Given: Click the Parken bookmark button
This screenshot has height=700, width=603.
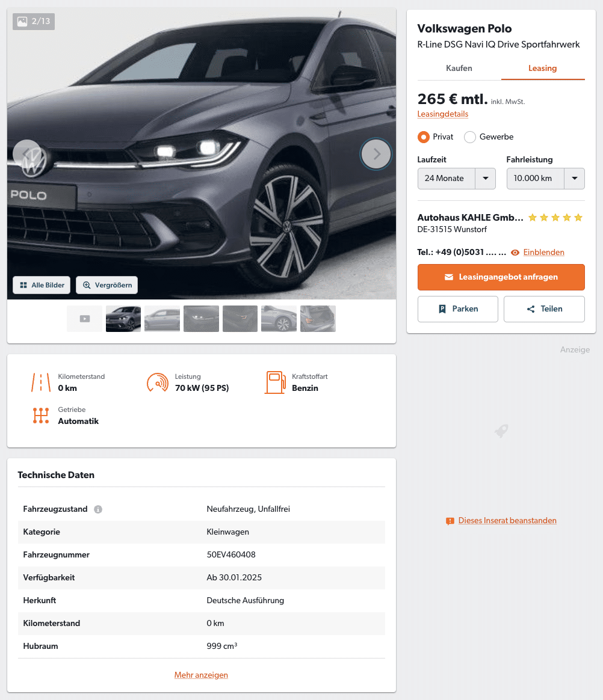Looking at the screenshot, I should coord(458,309).
